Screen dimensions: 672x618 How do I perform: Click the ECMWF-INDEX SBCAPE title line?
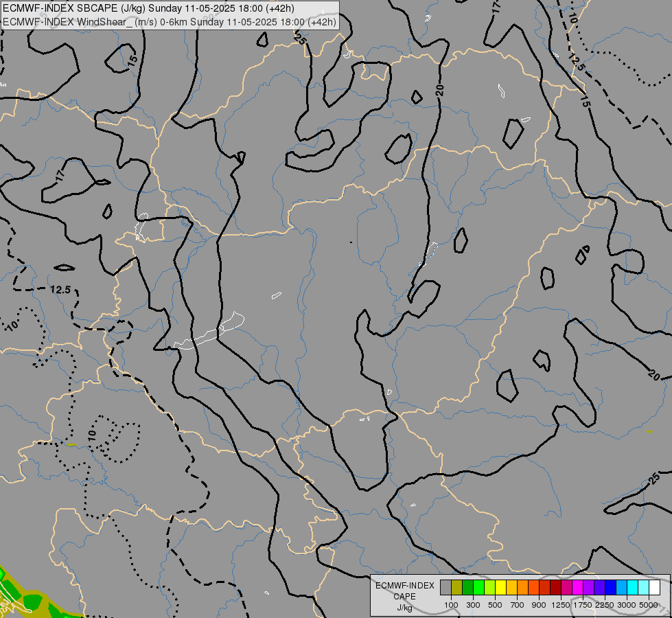(148, 8)
